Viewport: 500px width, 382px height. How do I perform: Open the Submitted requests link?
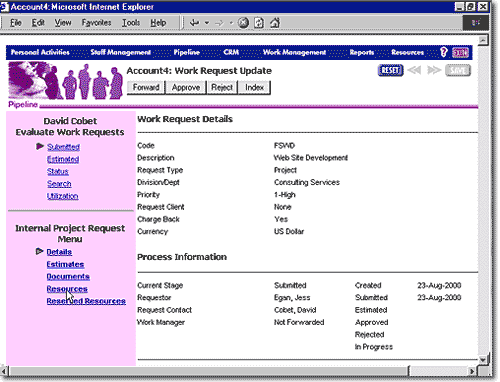click(x=63, y=147)
